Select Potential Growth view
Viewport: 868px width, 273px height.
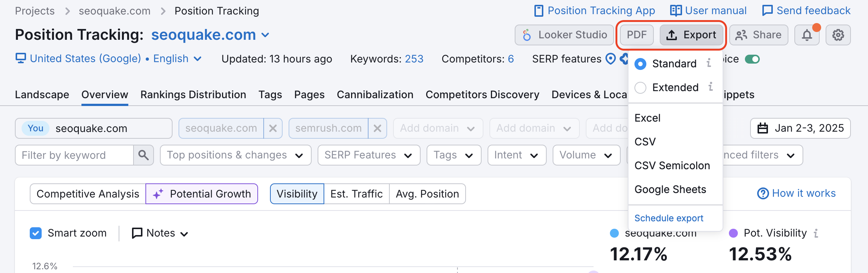[202, 194]
